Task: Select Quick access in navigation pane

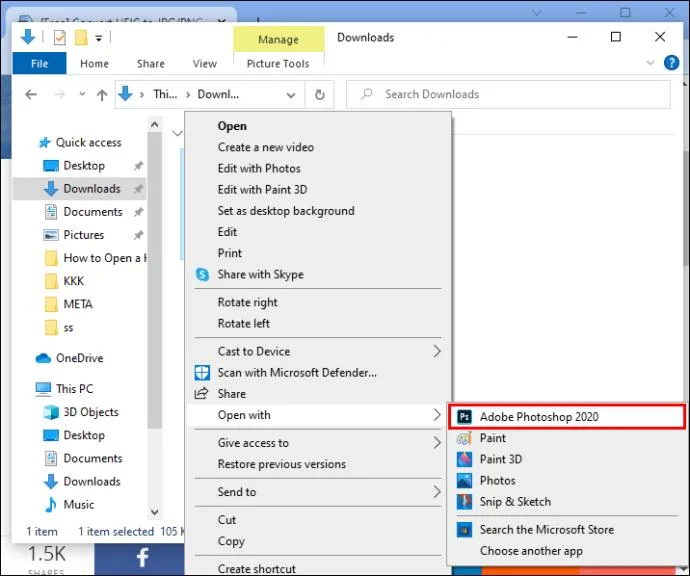Action: (88, 142)
